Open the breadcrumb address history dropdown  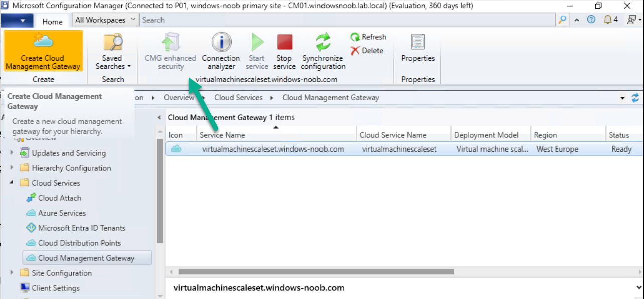pyautogui.click(x=622, y=98)
